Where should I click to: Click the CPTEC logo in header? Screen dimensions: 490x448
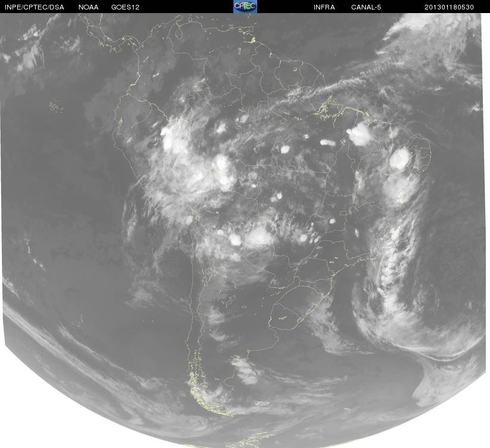[x=245, y=7]
